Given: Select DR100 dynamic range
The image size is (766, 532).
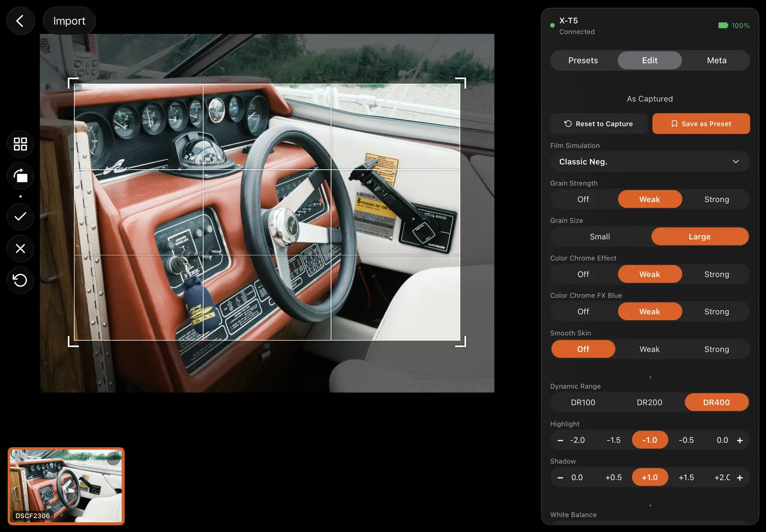Looking at the screenshot, I should tap(583, 402).
